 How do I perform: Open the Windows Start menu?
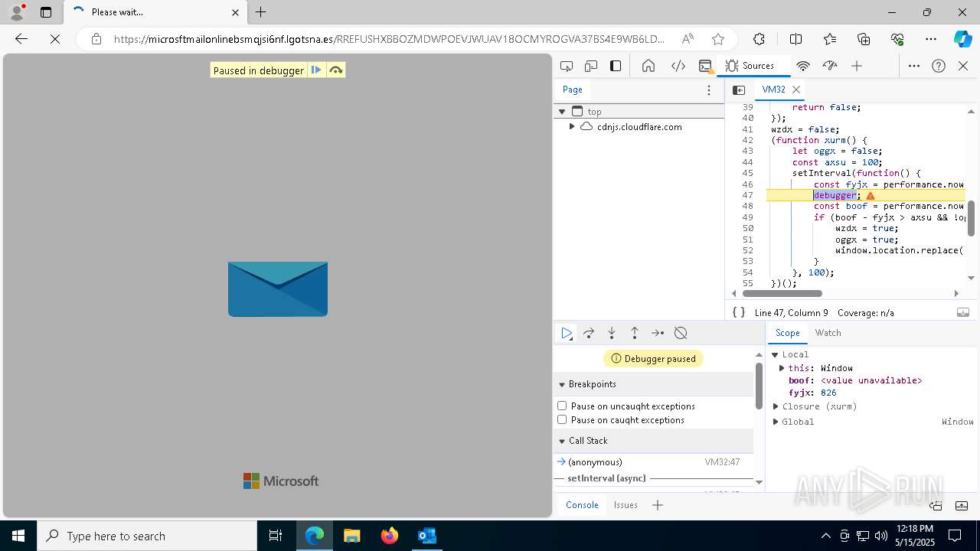pyautogui.click(x=18, y=536)
